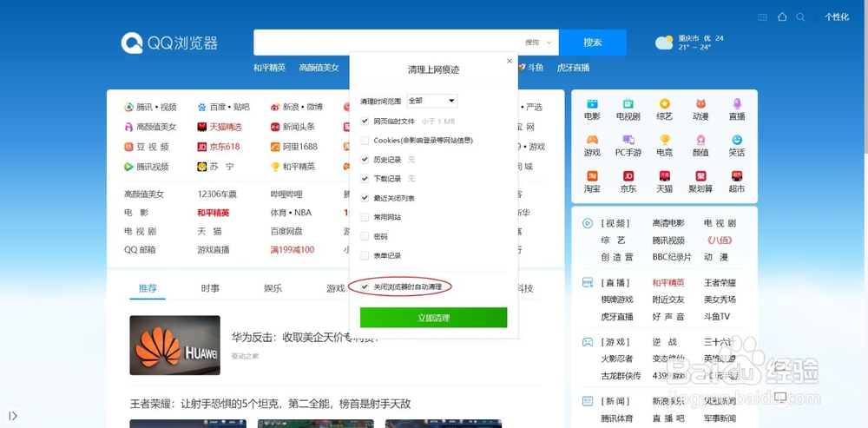Viewport: 868px width, 428px height.
Task: Click the 直播 microphone icon
Action: point(737,103)
